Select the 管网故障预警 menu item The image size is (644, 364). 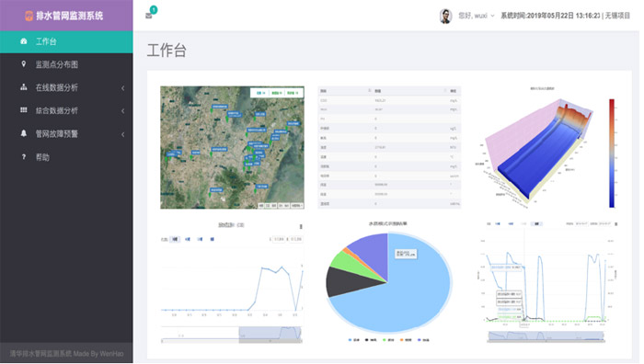66,134
